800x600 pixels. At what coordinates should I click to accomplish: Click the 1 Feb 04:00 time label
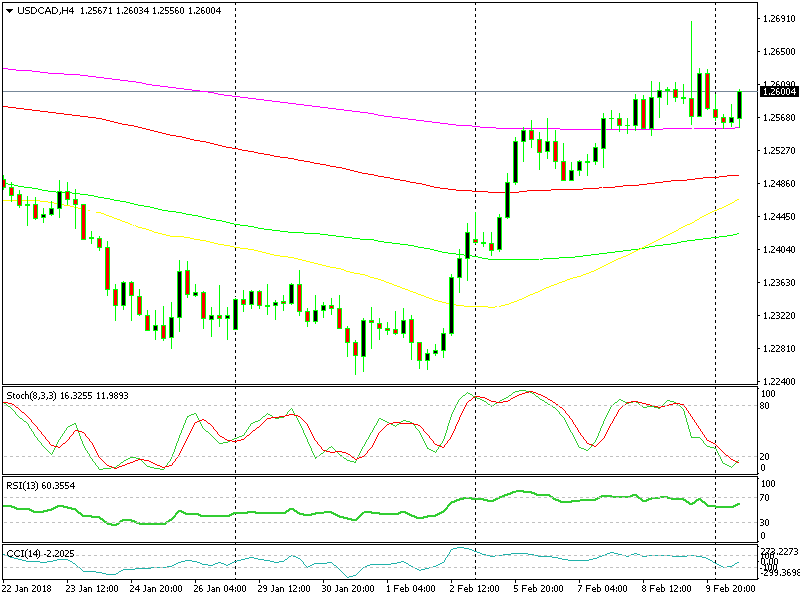coord(411,588)
